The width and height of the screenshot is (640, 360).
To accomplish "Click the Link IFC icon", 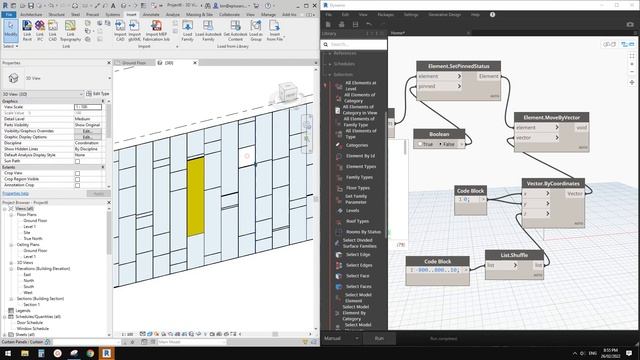I will (x=40, y=31).
